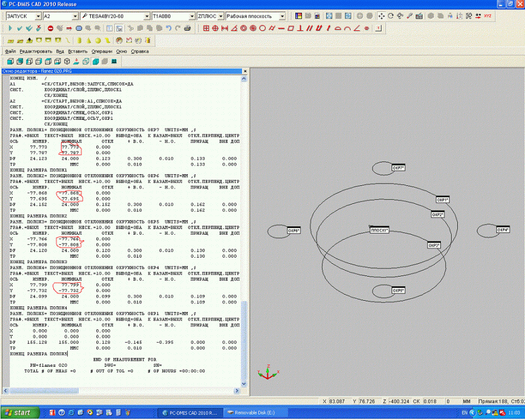Open the ZПЛЮС workplane dropdown
Viewport: 525px width, 420px height.
[221, 16]
